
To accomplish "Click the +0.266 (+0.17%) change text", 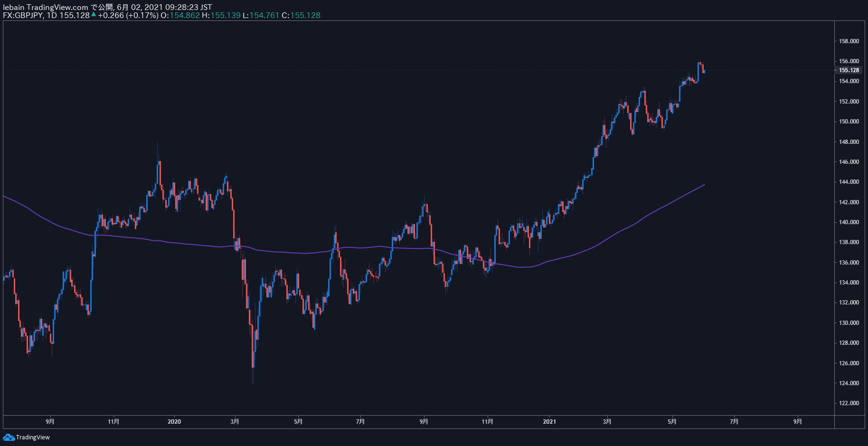I will [x=128, y=15].
